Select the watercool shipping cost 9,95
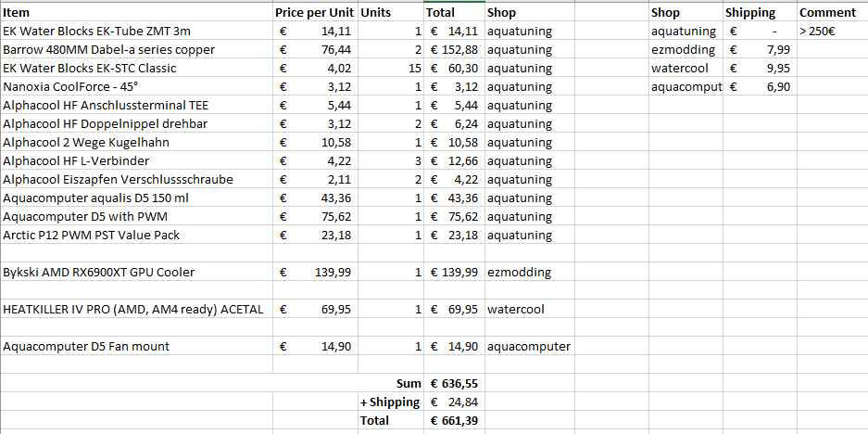This screenshot has height=434, width=868. pos(760,69)
